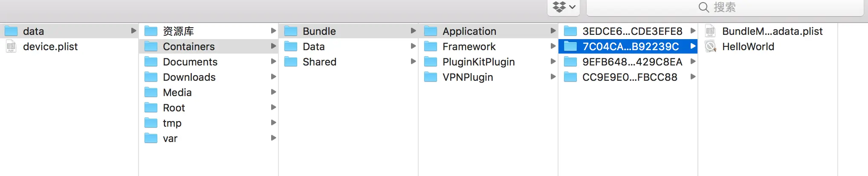Open the Dropbox toolbar dropdown
This screenshot has height=176, width=868.
coord(564,7)
